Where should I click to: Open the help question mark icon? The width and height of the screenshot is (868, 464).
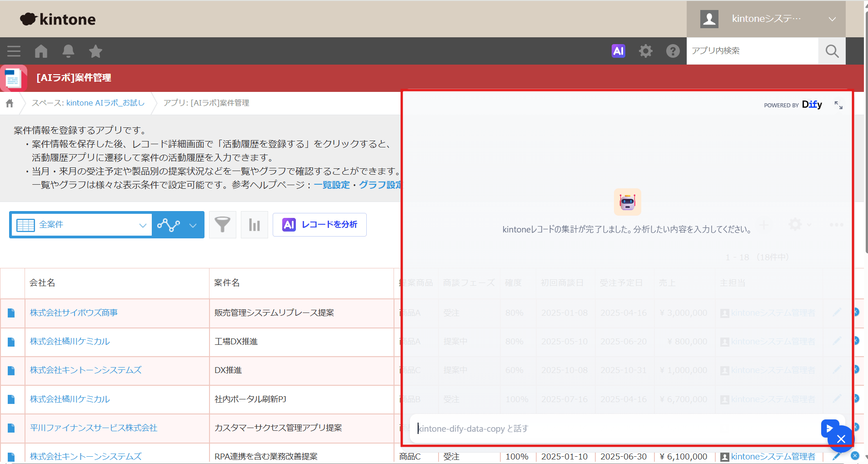pyautogui.click(x=673, y=51)
